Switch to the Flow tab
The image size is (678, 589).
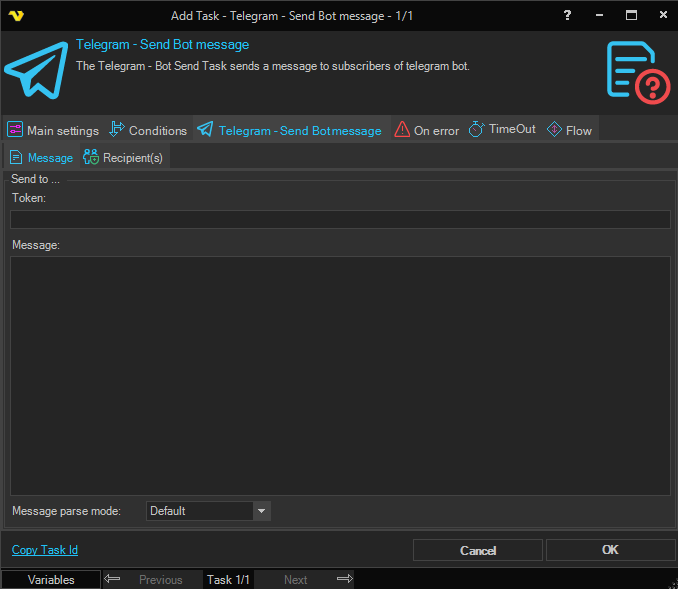pos(569,130)
